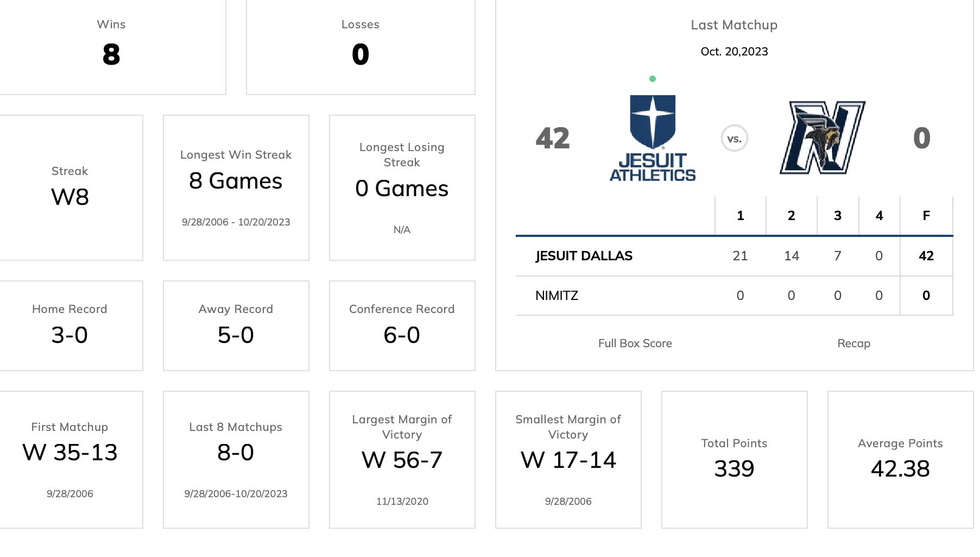The width and height of the screenshot is (980, 557).
Task: Click the Nimitz team logo
Action: click(x=823, y=137)
